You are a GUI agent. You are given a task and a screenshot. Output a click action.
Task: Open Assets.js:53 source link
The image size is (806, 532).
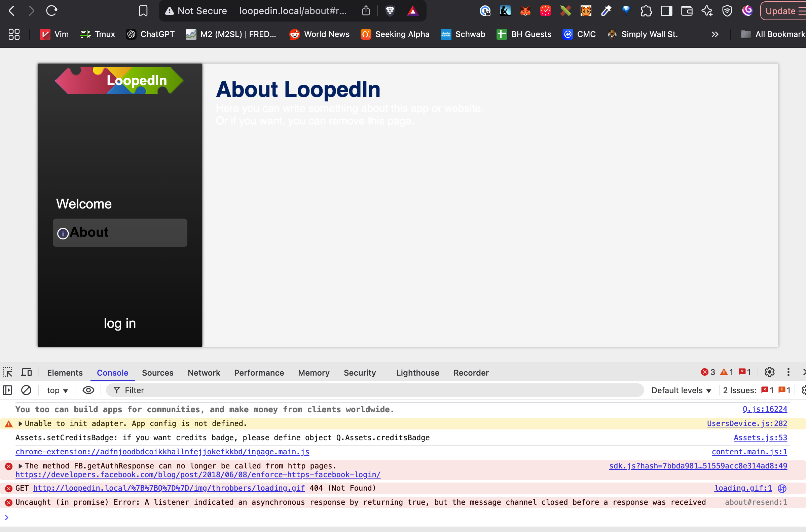[760, 438]
